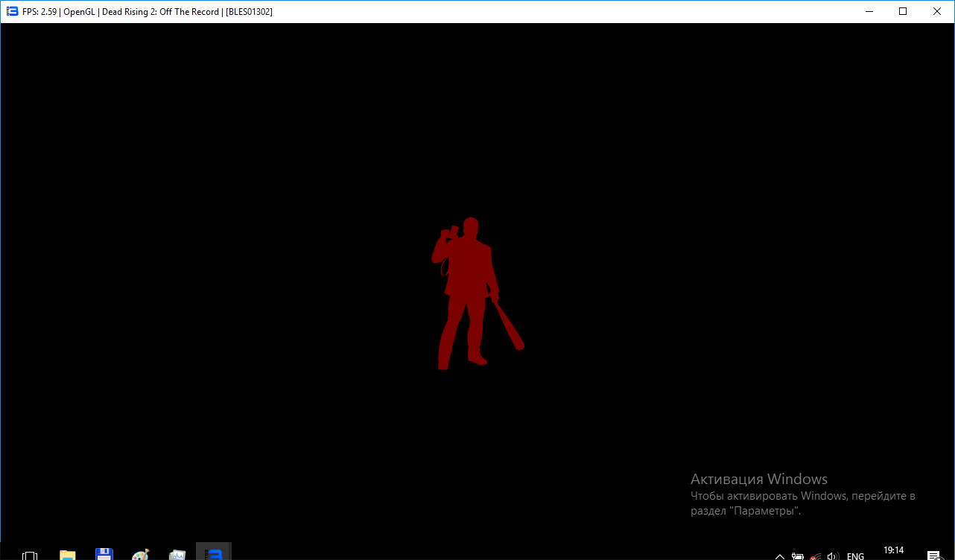Open the network status tray icon
Screen dimensions: 955x560
[x=816, y=556]
